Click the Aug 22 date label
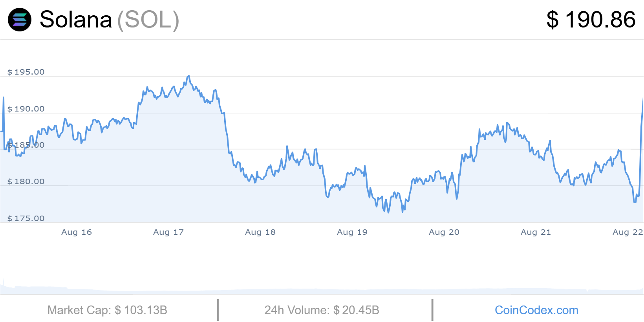The height and width of the screenshot is (322, 644). pyautogui.click(x=628, y=232)
